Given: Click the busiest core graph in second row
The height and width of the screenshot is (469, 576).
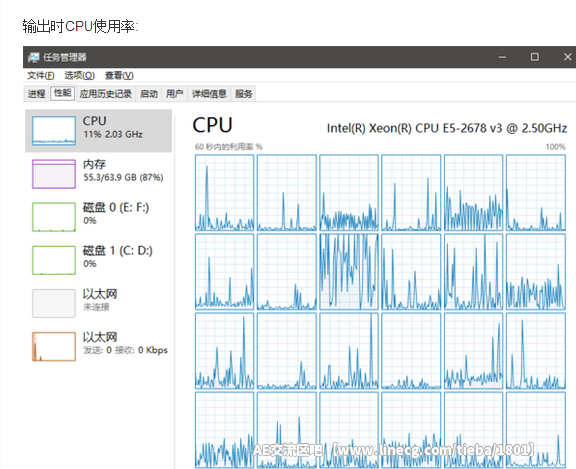Looking at the screenshot, I should [349, 272].
